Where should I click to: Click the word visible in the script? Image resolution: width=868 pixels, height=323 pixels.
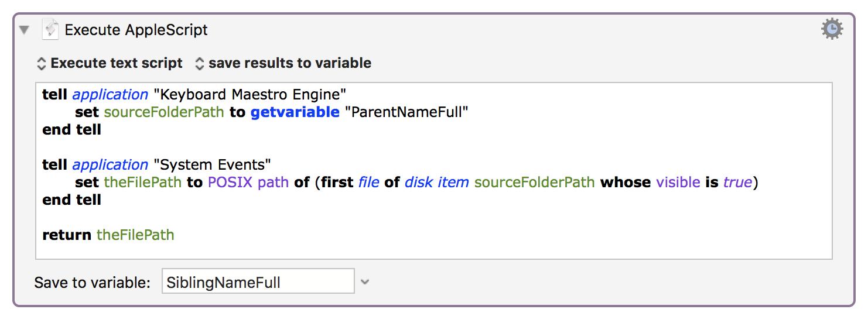point(678,182)
